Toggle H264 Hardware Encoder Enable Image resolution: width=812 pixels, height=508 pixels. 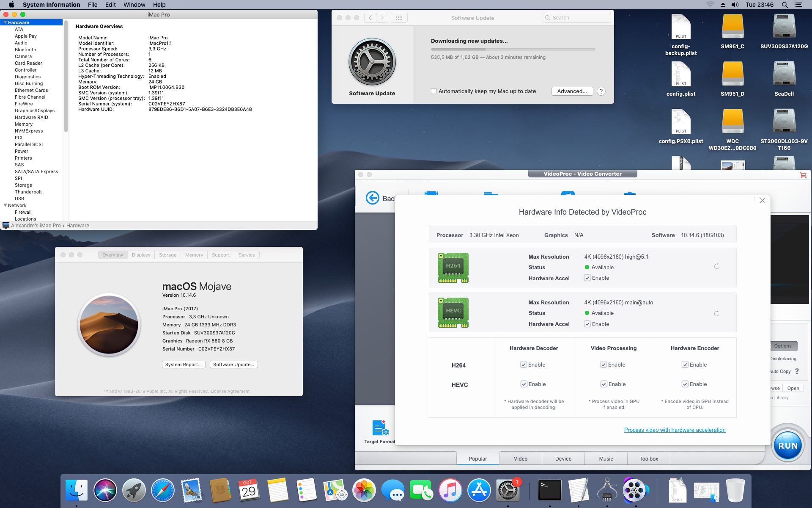[685, 365]
